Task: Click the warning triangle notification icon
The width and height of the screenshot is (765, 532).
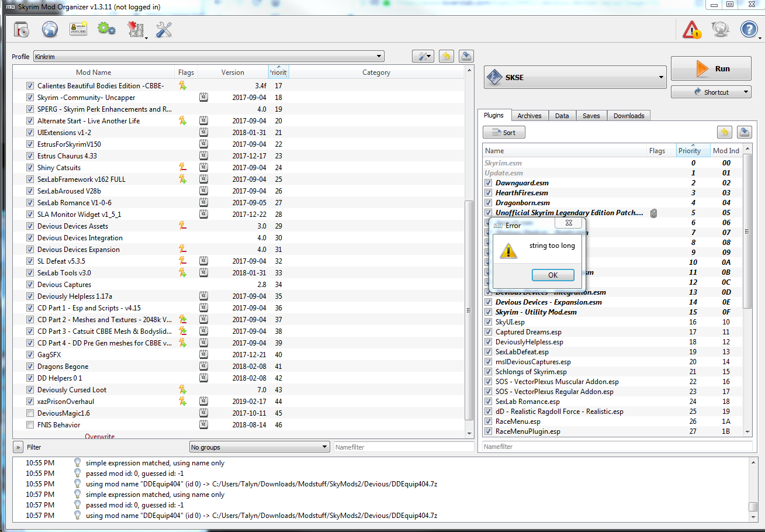Action: (x=691, y=29)
